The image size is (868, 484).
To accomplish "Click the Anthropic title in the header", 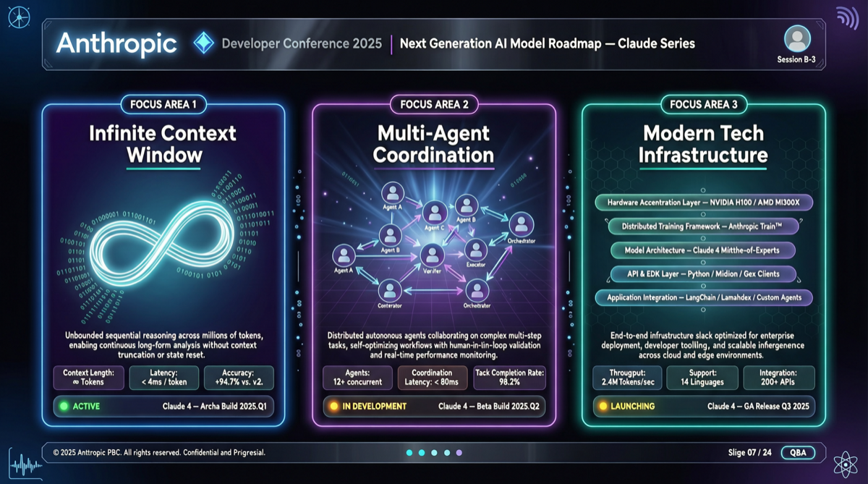I will (x=116, y=43).
